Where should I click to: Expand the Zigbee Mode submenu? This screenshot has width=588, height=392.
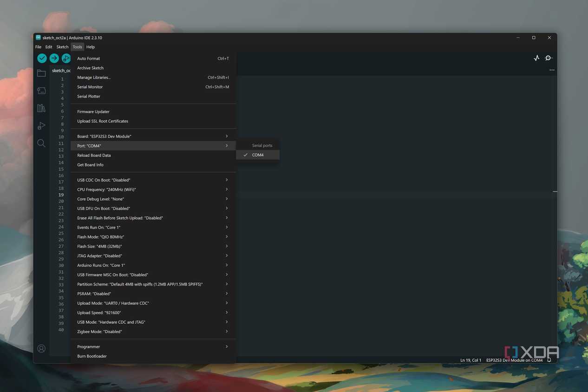[x=153, y=332]
